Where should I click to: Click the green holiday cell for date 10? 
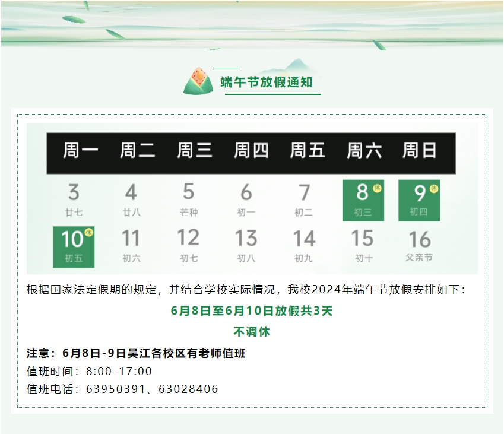pyautogui.click(x=74, y=247)
